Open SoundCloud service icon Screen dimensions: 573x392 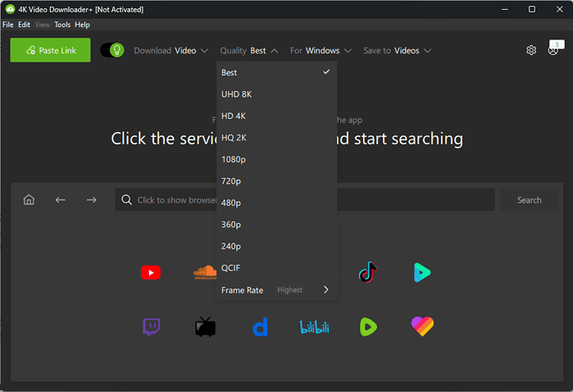205,272
